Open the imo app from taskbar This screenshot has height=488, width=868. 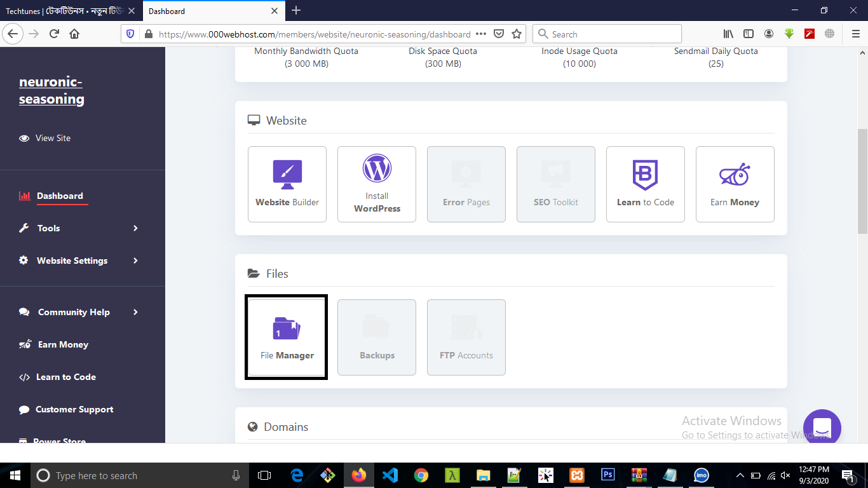click(702, 475)
